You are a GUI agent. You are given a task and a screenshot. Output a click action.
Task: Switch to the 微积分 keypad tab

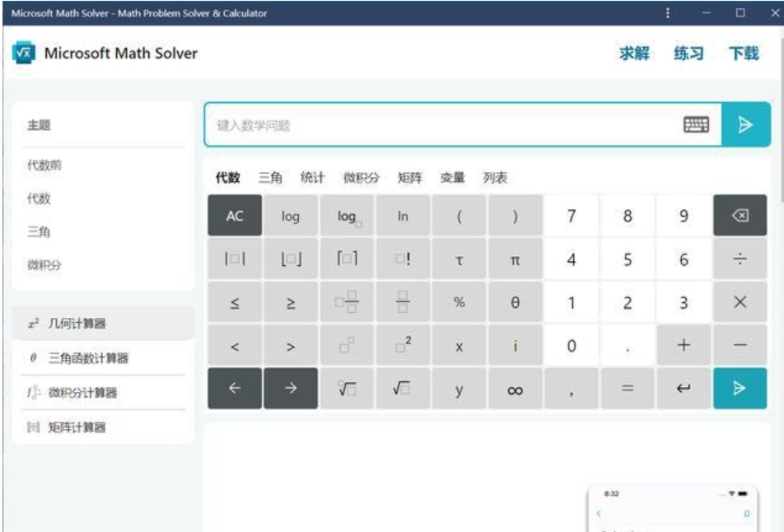tap(361, 178)
